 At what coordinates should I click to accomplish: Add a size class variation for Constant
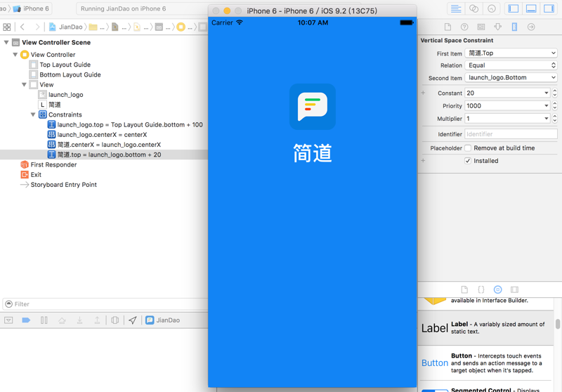(424, 93)
